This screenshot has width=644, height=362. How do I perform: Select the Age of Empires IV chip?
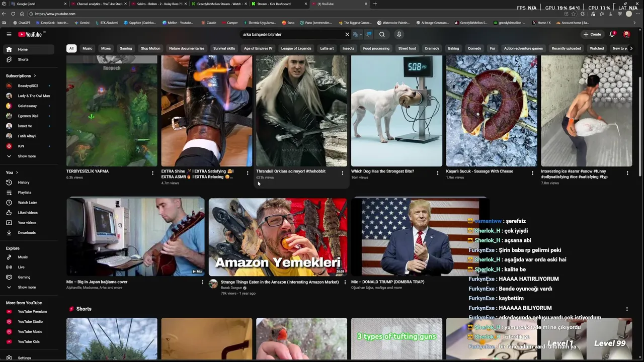click(258, 48)
